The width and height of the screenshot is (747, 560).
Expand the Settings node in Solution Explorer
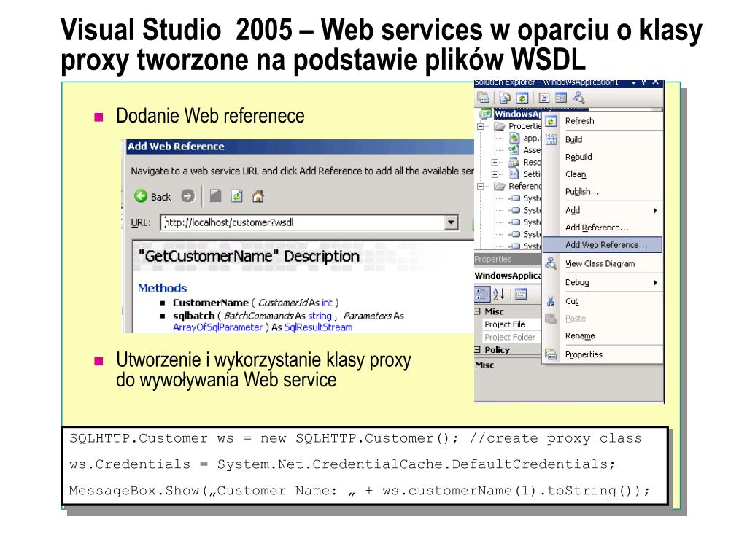pyautogui.click(x=495, y=174)
